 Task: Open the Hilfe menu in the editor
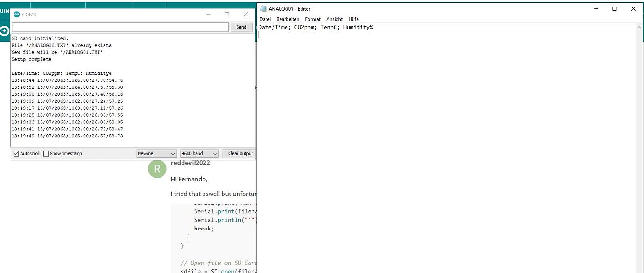click(x=353, y=19)
